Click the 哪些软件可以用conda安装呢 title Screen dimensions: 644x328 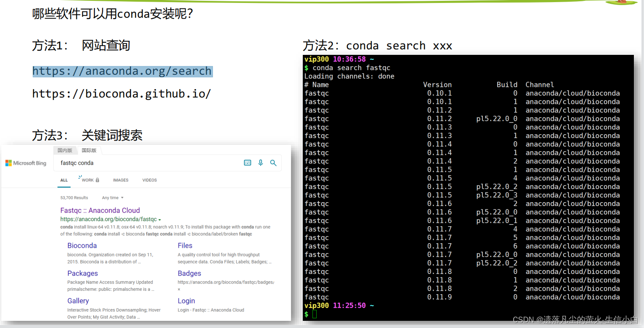coord(113,14)
